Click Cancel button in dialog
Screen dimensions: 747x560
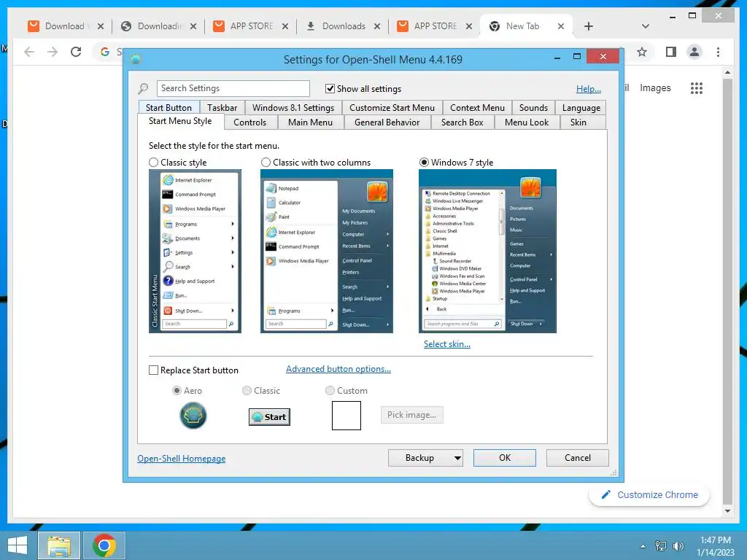click(x=578, y=458)
